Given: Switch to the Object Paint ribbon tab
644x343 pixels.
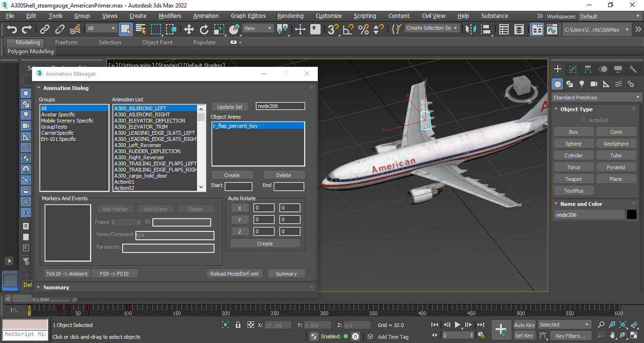Looking at the screenshot, I should [157, 42].
